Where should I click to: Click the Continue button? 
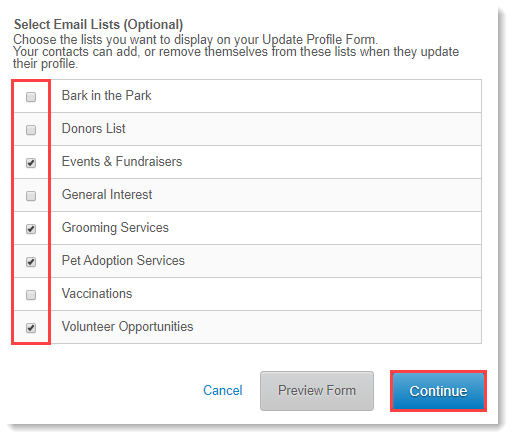(438, 391)
